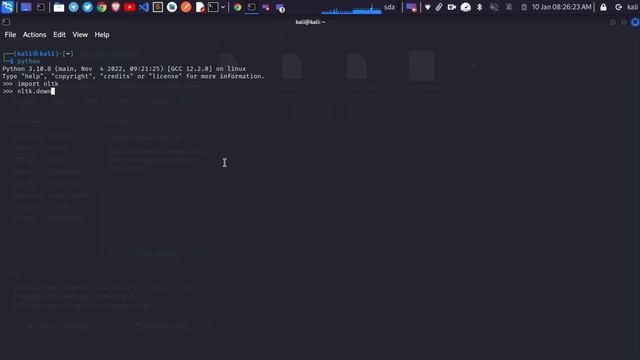Click the sda disk monitor label
Image resolution: width=640 pixels, height=360 pixels.
[389, 7]
